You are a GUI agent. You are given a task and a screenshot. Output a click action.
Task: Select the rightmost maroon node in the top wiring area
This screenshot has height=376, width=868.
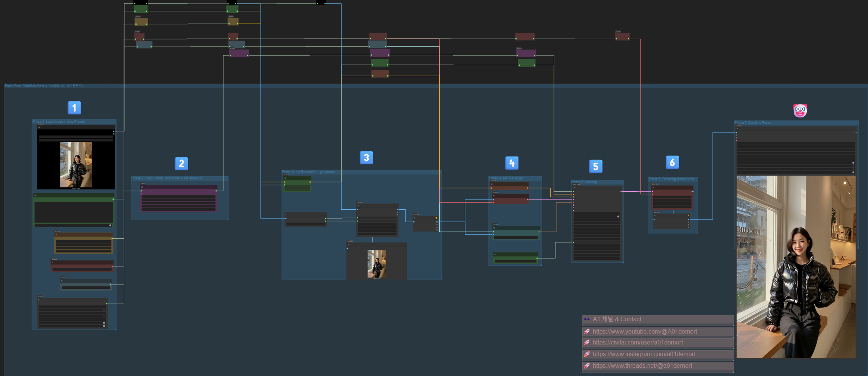pos(622,36)
